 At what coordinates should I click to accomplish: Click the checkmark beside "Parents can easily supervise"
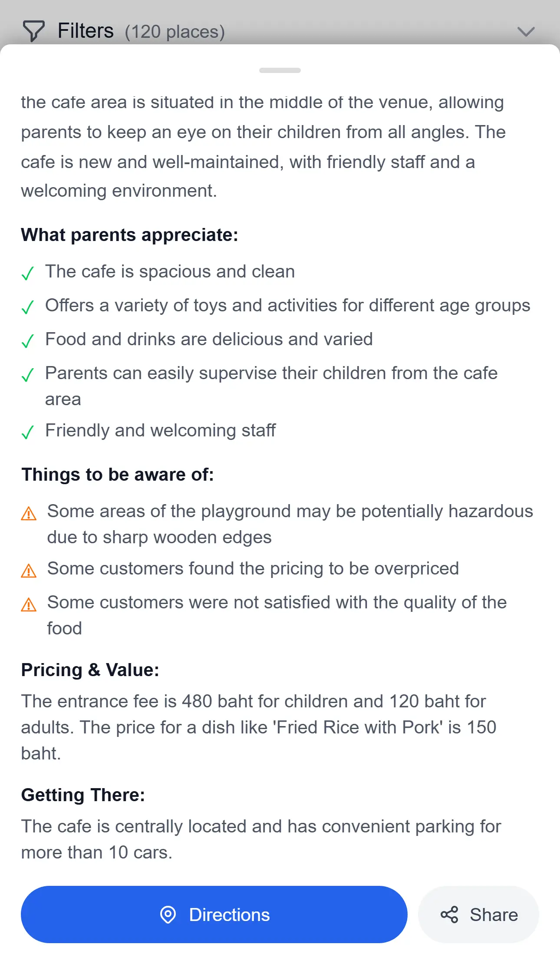[x=28, y=375]
